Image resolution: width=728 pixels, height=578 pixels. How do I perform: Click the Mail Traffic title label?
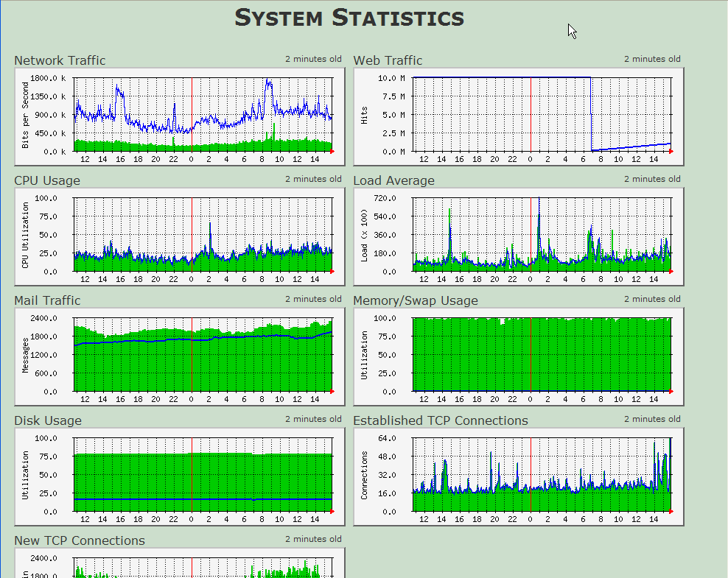47,300
